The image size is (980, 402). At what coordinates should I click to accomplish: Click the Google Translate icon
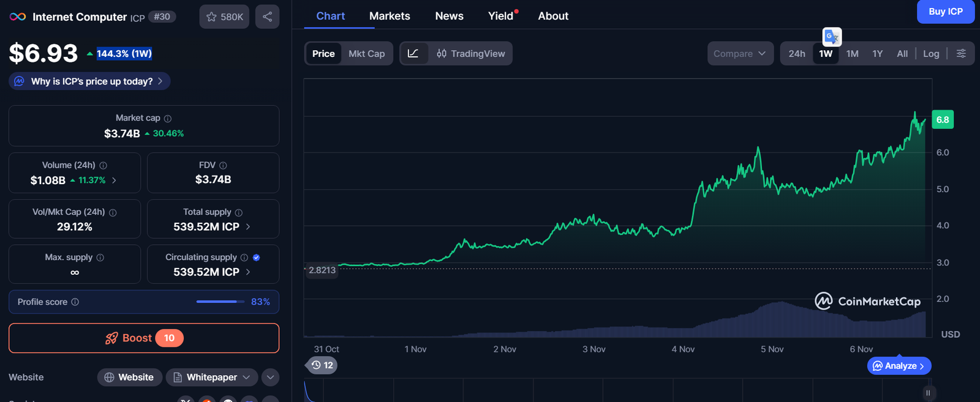[x=832, y=37]
